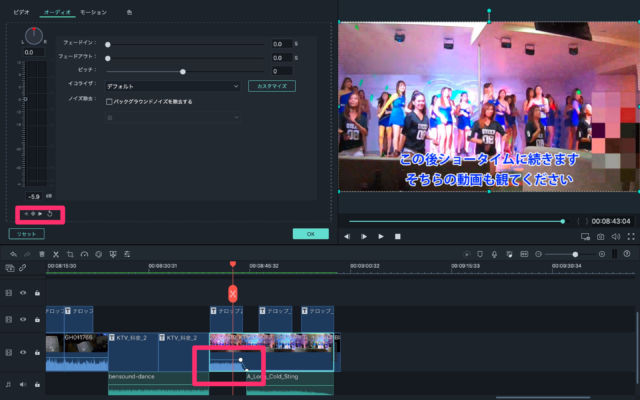Toggle the auto ripple link icon
The width and height of the screenshot is (640, 400).
pos(22,268)
